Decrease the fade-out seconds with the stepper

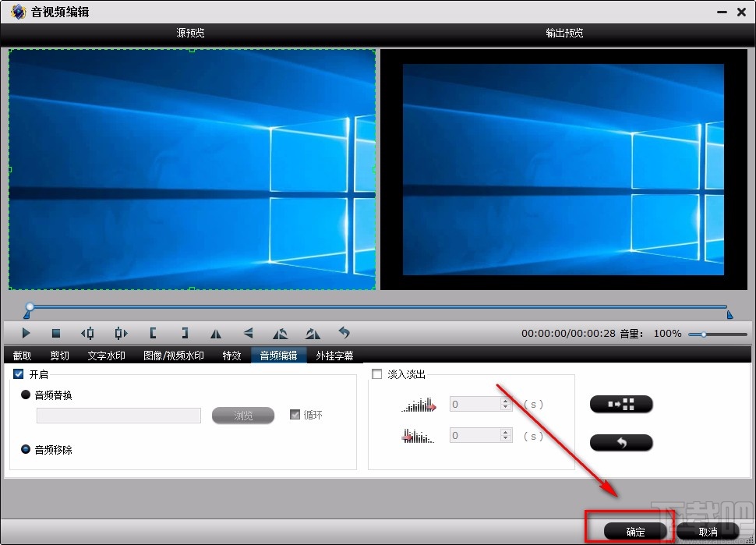[506, 439]
